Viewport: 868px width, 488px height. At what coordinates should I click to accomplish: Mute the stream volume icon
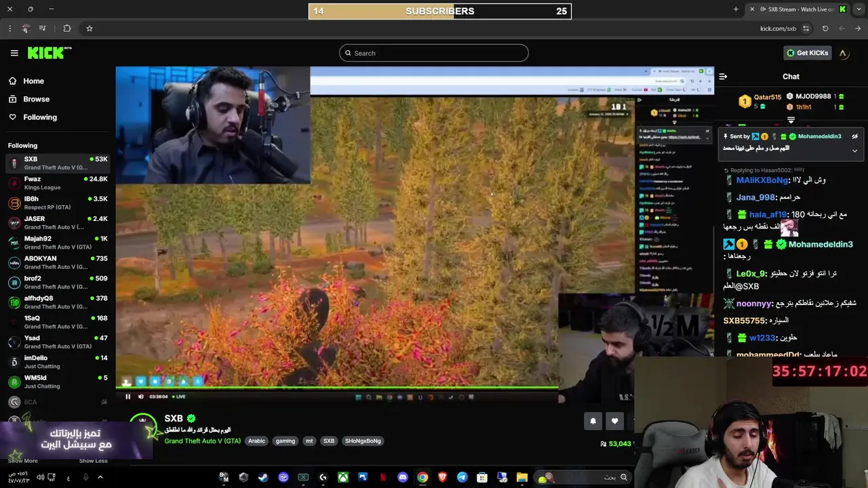(x=141, y=396)
